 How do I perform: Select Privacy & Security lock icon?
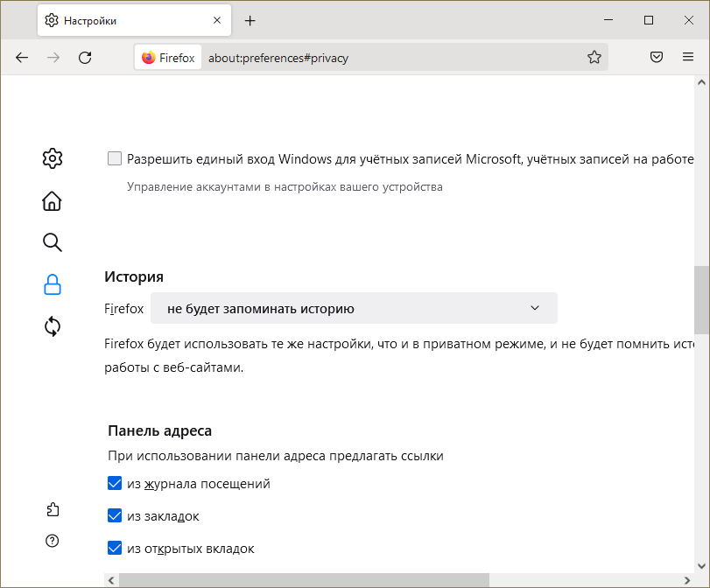(x=53, y=284)
